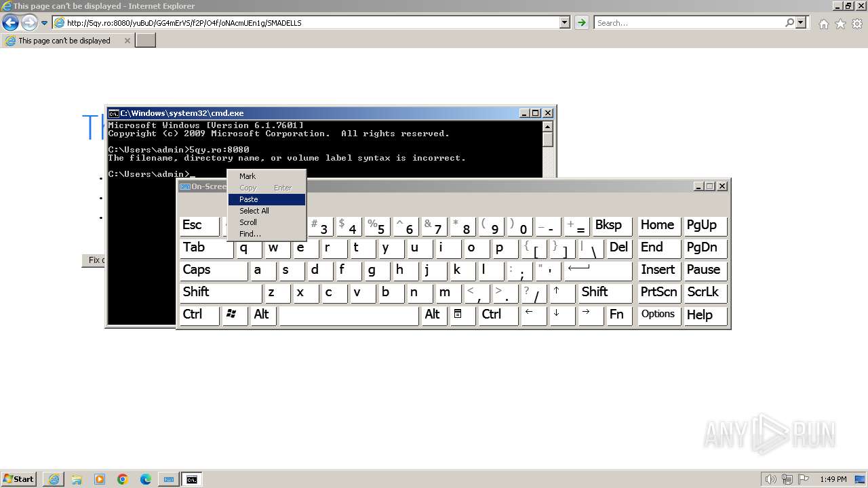The image size is (868, 488).
Task: Toggle the Fn key on On-Screen Keyboard
Action: click(618, 315)
